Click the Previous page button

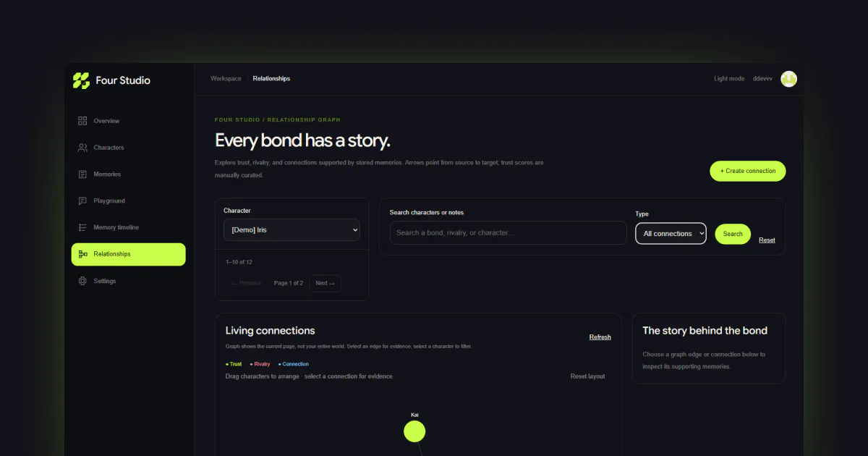[x=247, y=283]
